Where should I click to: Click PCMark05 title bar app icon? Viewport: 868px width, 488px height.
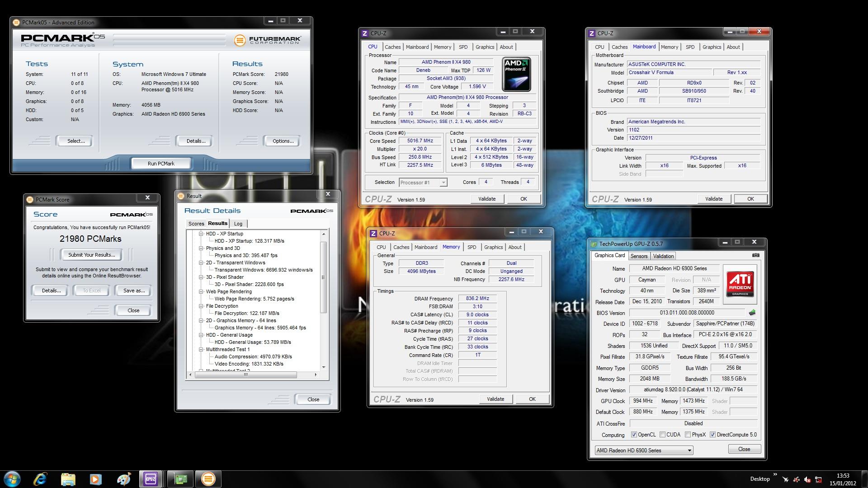coord(16,22)
